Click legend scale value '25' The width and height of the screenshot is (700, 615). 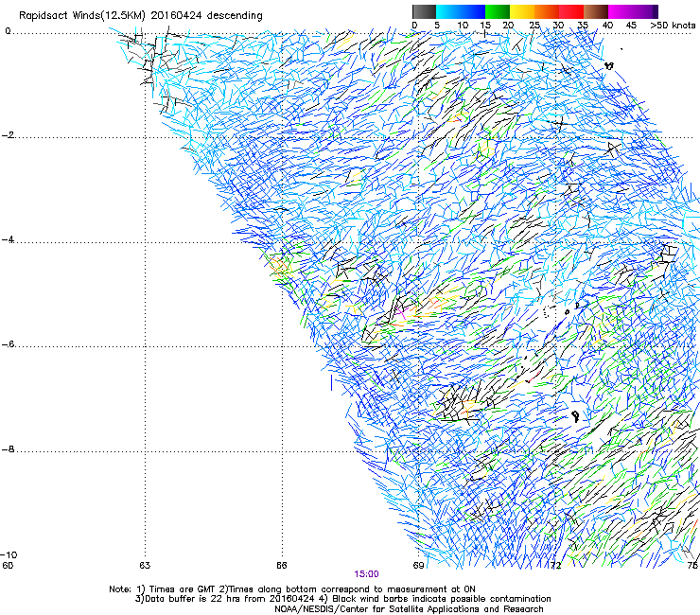pos(534,26)
